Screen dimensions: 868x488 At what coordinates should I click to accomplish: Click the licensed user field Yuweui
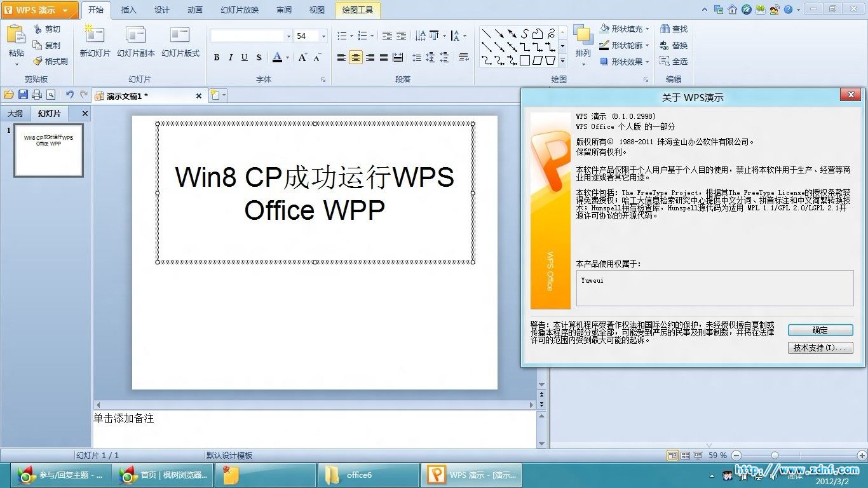click(715, 288)
